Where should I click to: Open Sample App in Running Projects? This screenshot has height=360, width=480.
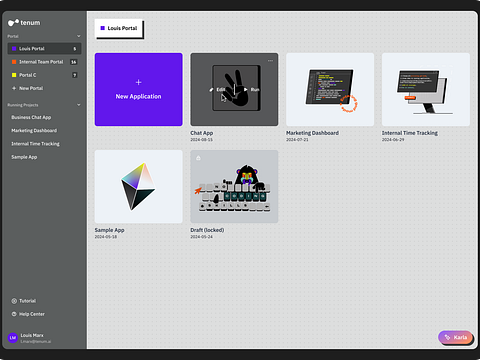(x=24, y=157)
